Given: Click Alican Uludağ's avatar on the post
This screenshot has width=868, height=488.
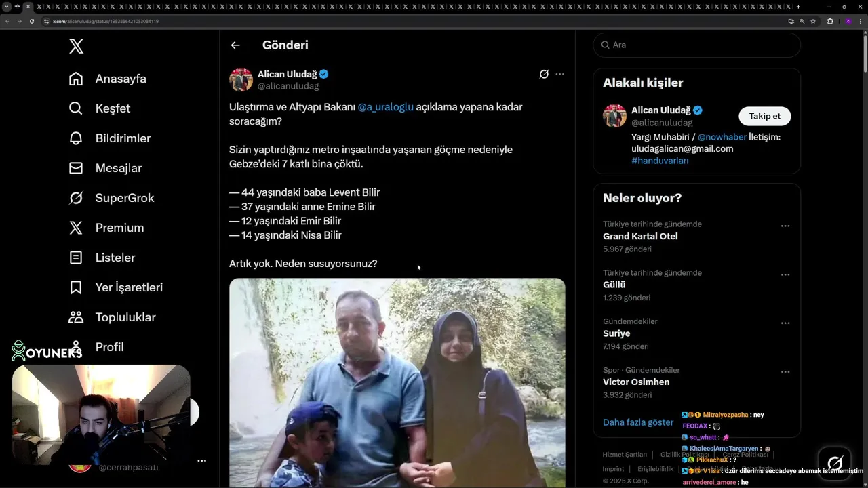Looking at the screenshot, I should click(x=241, y=79).
